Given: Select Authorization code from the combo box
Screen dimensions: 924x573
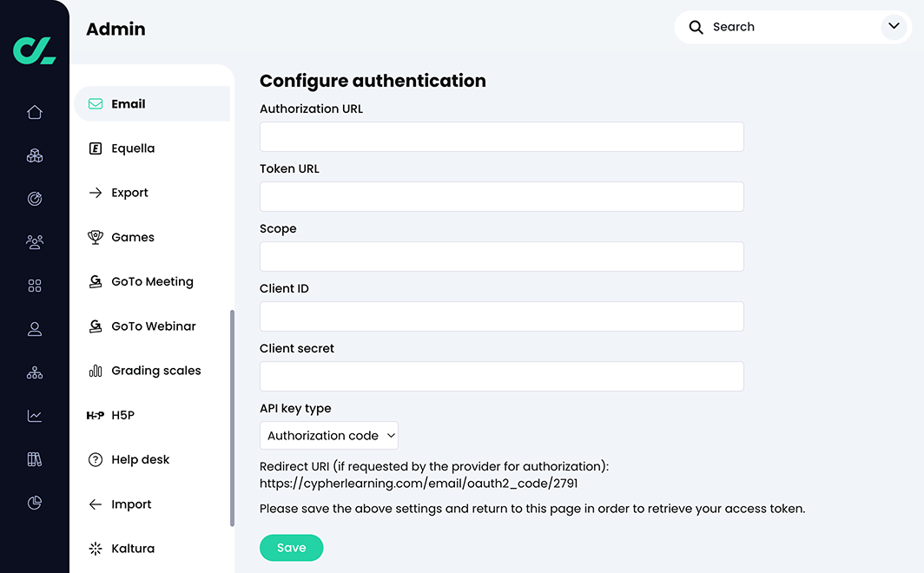Looking at the screenshot, I should coord(328,435).
